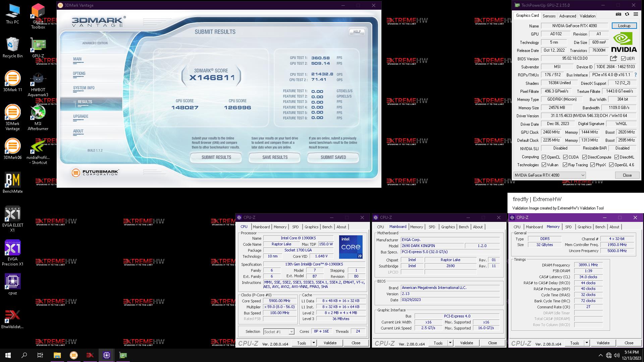The height and width of the screenshot is (362, 644).
Task: Open the Recycle Bin icon
Action: pos(12,48)
